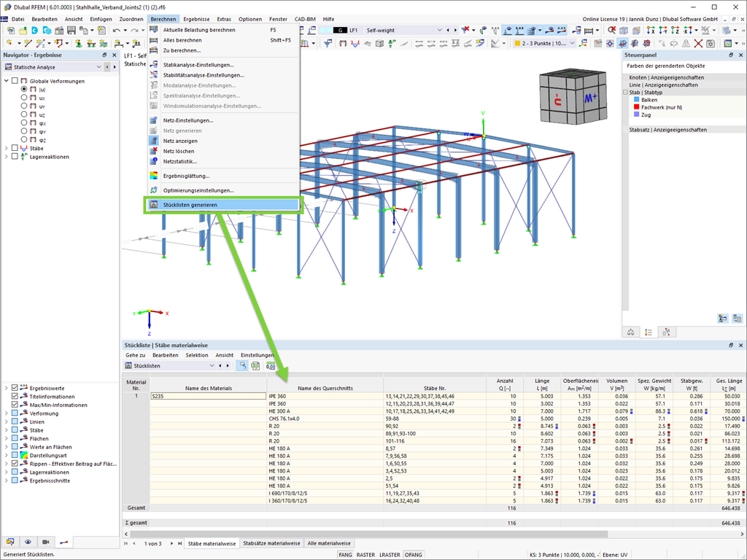Select the uz deformation radio button
The height and width of the screenshot is (560, 747).
(x=24, y=114)
